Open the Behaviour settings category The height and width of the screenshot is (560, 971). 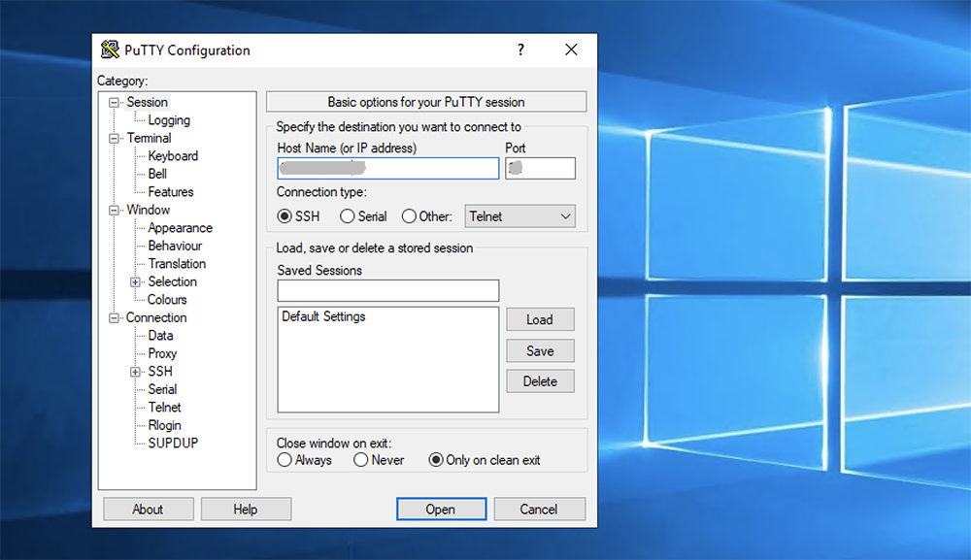pos(175,246)
